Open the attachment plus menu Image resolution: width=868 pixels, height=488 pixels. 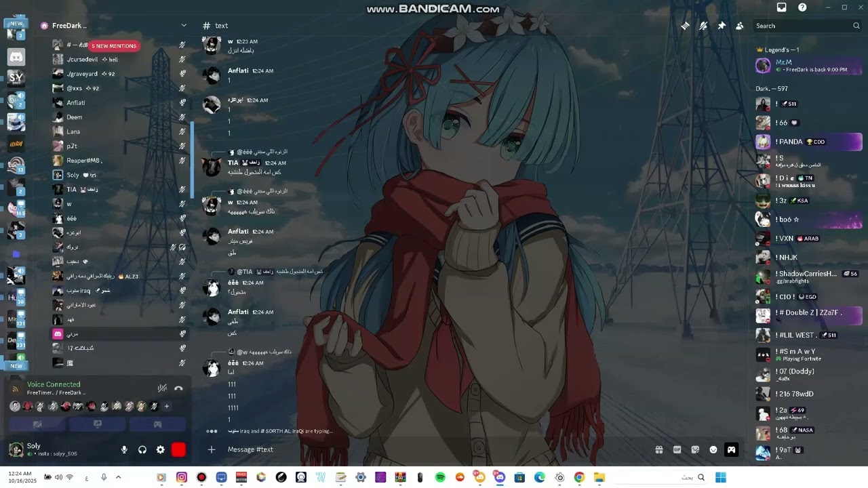tap(212, 449)
